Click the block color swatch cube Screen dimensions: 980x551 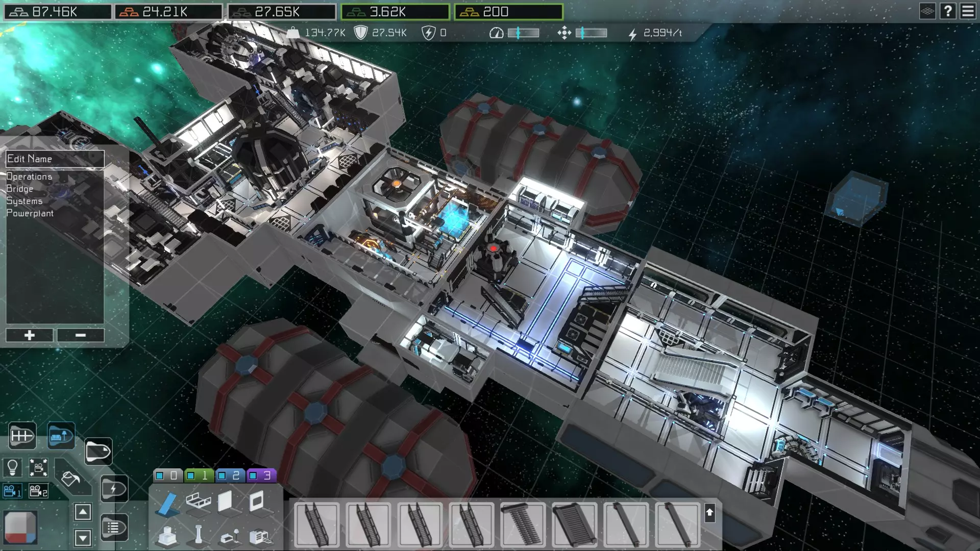(20, 528)
